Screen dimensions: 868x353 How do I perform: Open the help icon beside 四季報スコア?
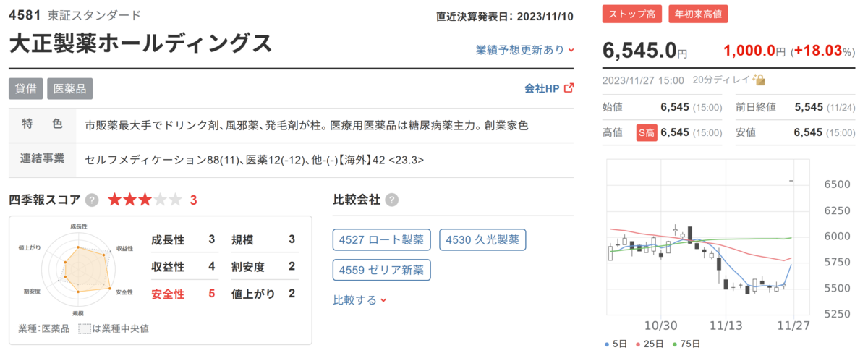tap(92, 200)
